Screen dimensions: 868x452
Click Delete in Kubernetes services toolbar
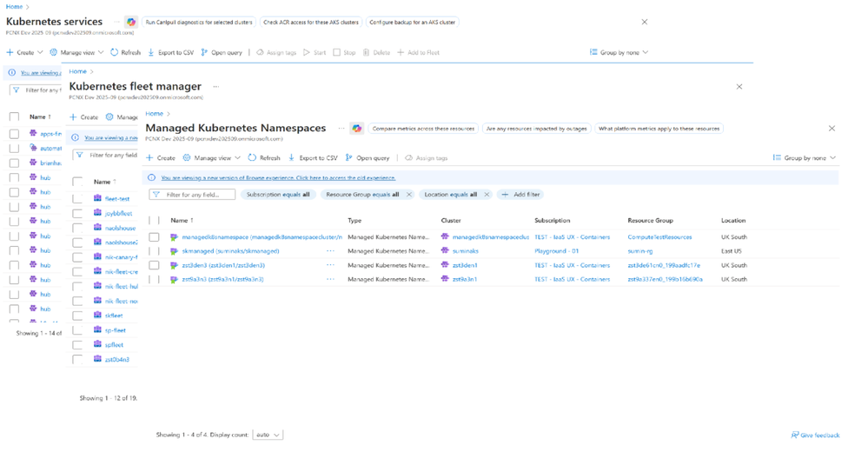[376, 53]
